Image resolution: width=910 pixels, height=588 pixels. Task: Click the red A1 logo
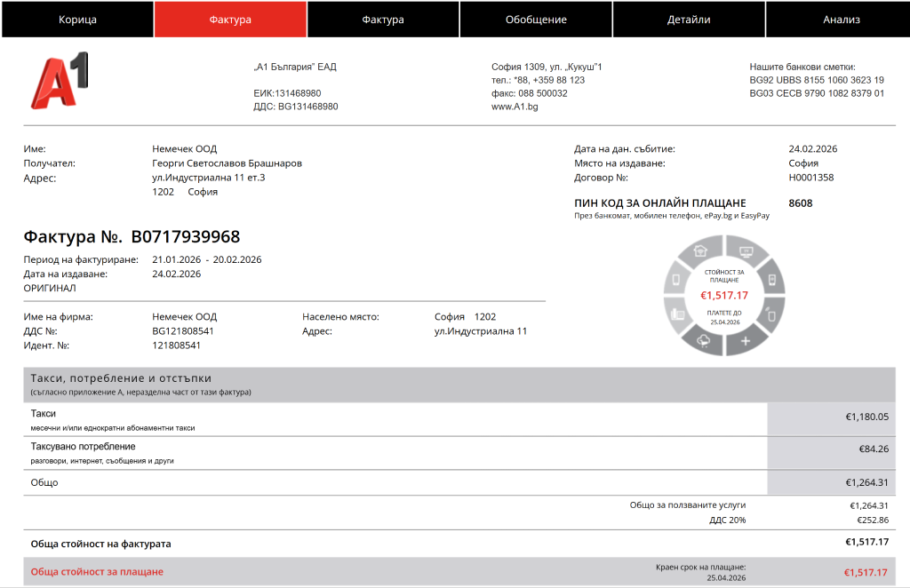[59, 81]
